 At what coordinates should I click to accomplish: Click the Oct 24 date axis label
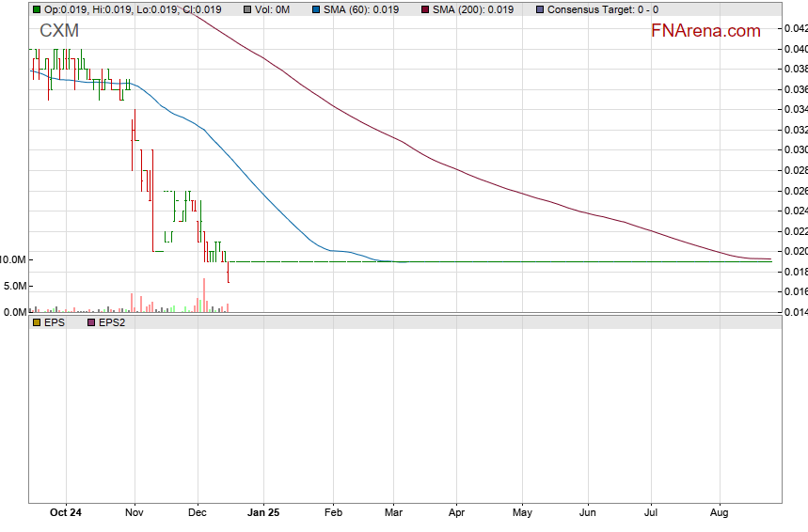click(66, 513)
